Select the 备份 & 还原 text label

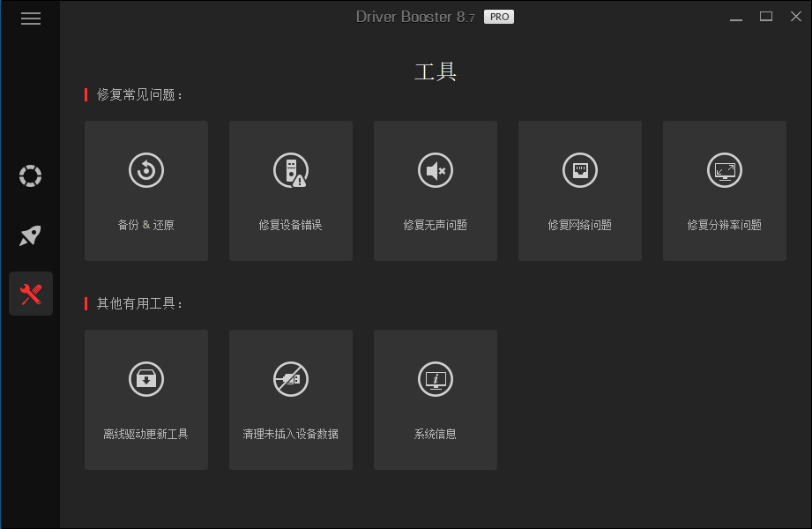[145, 225]
